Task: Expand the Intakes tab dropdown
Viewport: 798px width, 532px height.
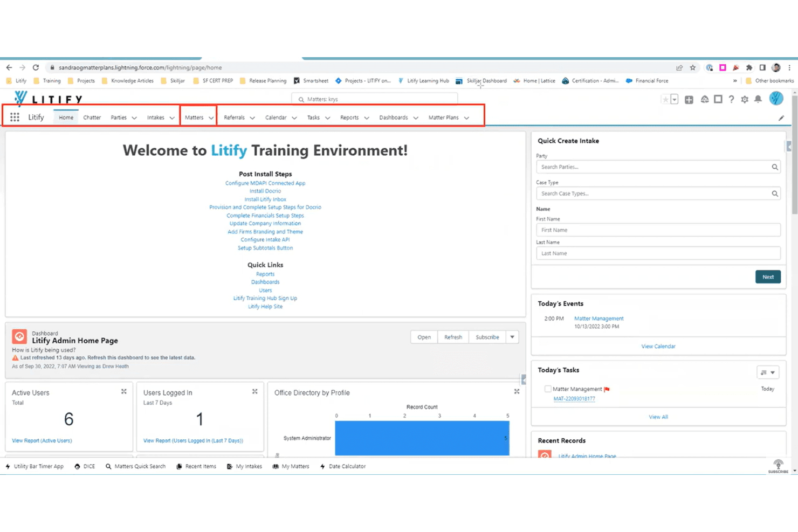Action: [172, 118]
